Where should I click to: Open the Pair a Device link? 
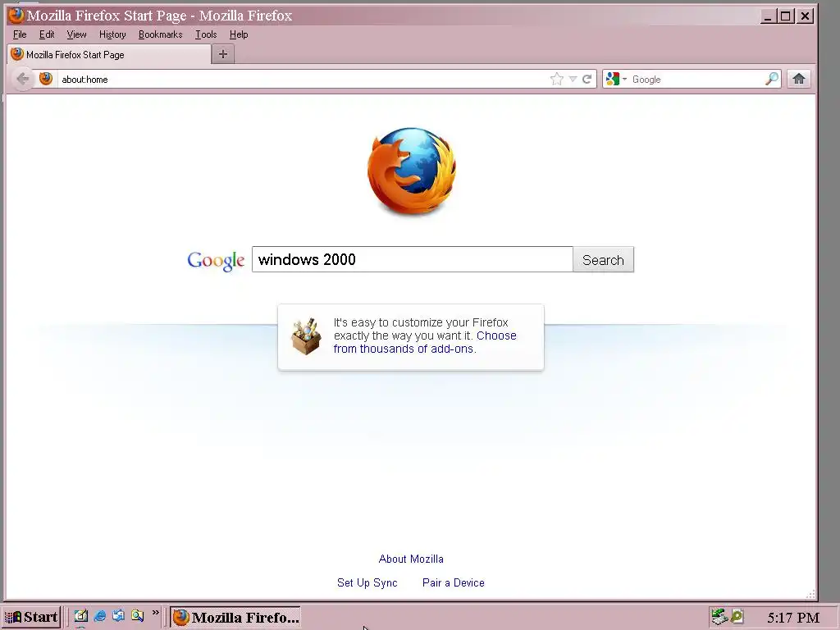click(x=453, y=582)
